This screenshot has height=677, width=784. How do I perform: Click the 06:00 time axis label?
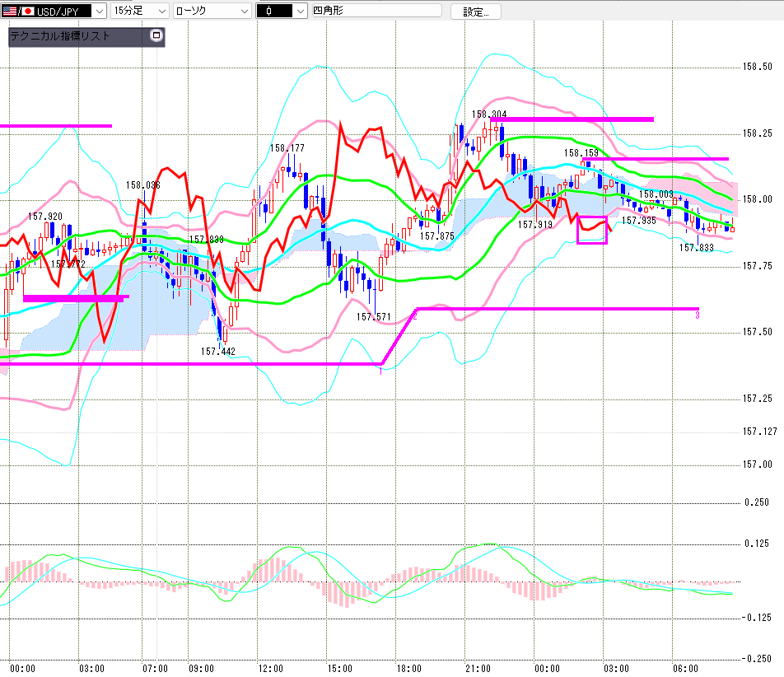(x=685, y=669)
